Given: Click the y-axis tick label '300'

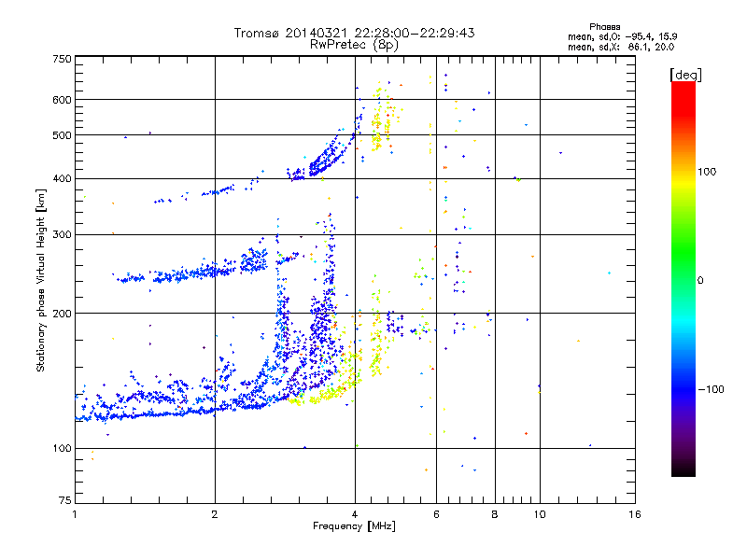Looking at the screenshot, I should [63, 235].
